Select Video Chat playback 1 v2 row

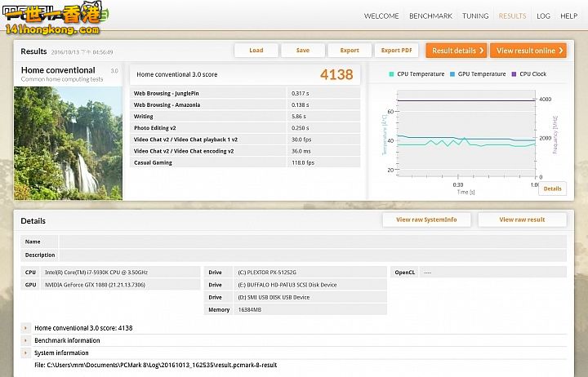tap(245, 140)
